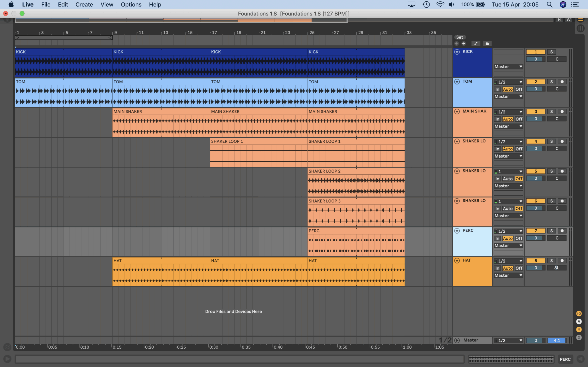Collapse the KICK track with its unfold arrow
Viewport: 588px width, 367px height.
click(x=457, y=52)
